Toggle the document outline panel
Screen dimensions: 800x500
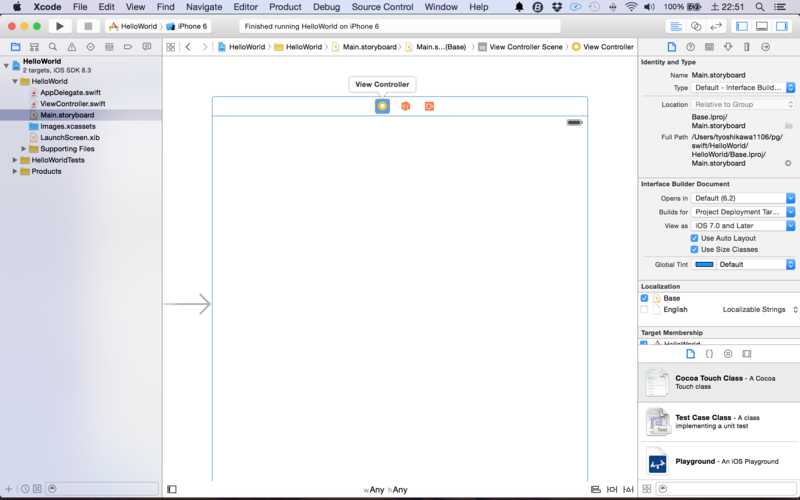172,489
